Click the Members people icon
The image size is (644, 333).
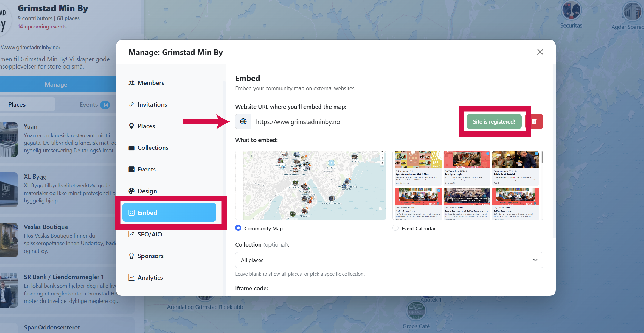pos(131,83)
